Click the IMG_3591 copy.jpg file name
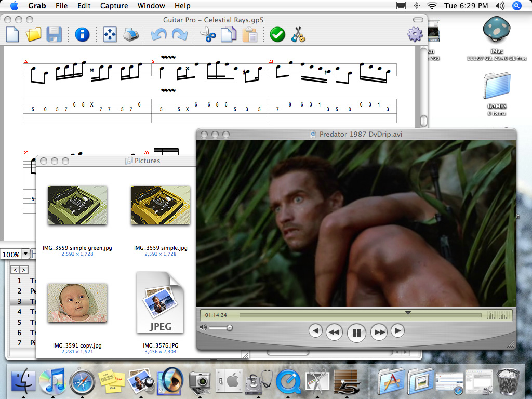The width and height of the screenshot is (532, 399). click(77, 345)
